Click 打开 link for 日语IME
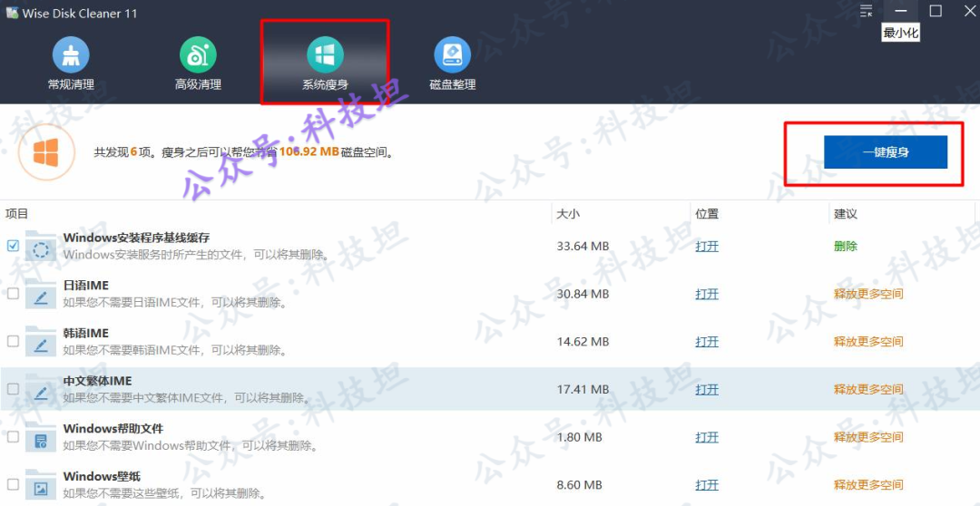980x506 pixels. (x=707, y=294)
